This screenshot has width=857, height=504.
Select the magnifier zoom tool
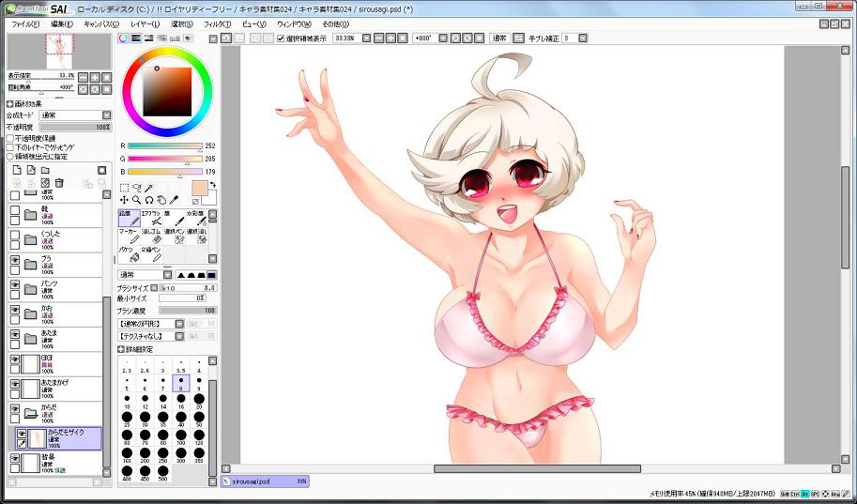(136, 200)
